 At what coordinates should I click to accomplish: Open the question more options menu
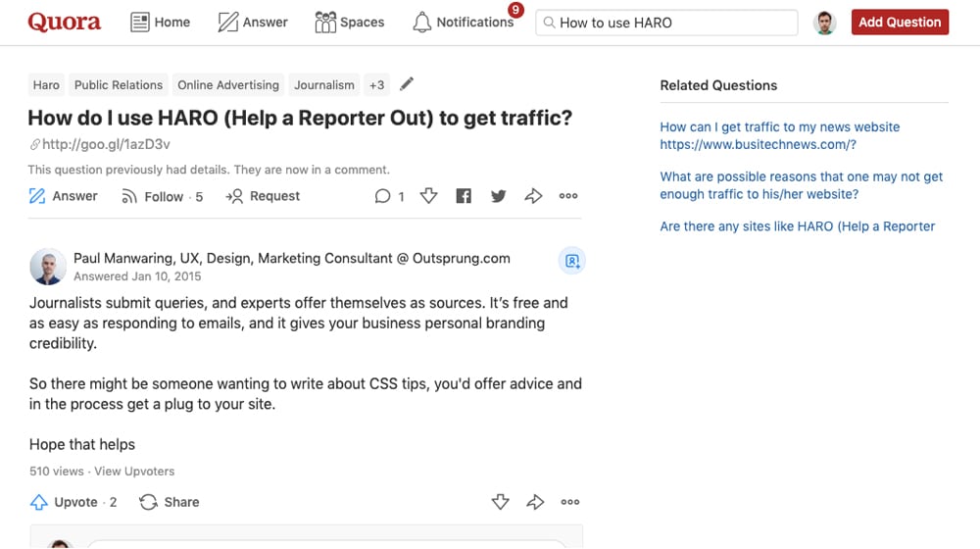click(x=568, y=196)
